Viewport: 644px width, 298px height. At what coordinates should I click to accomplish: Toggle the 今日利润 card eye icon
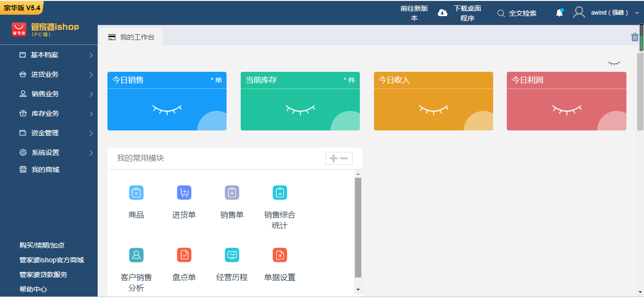pos(567,109)
